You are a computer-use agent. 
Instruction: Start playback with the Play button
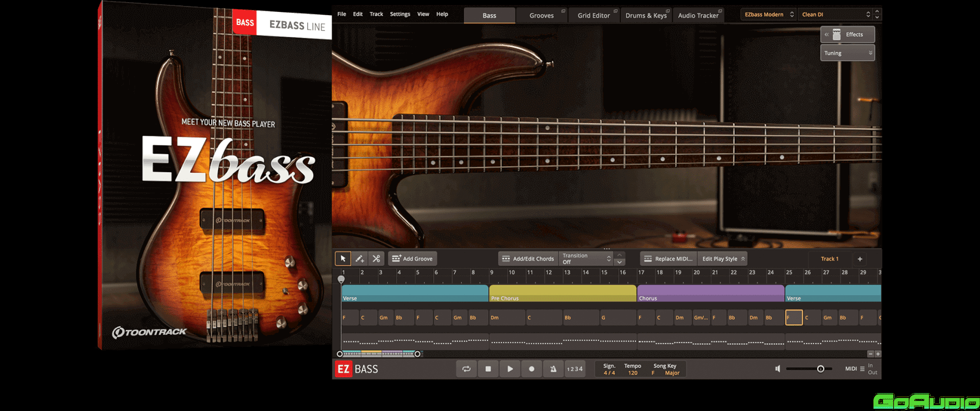pos(510,369)
